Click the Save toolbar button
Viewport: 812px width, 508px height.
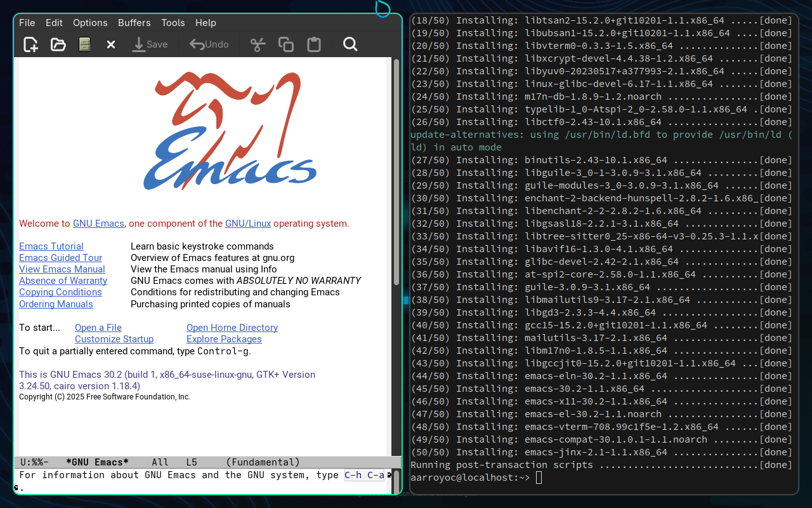150,44
